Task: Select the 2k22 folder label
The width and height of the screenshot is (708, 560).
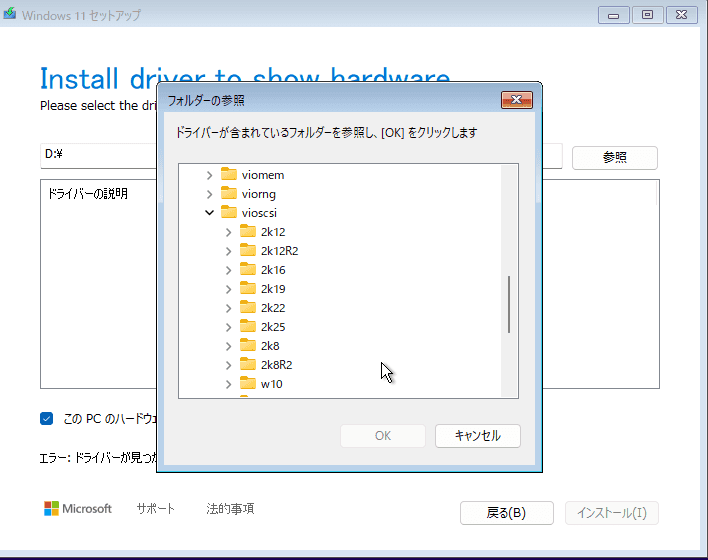Action: tap(273, 308)
